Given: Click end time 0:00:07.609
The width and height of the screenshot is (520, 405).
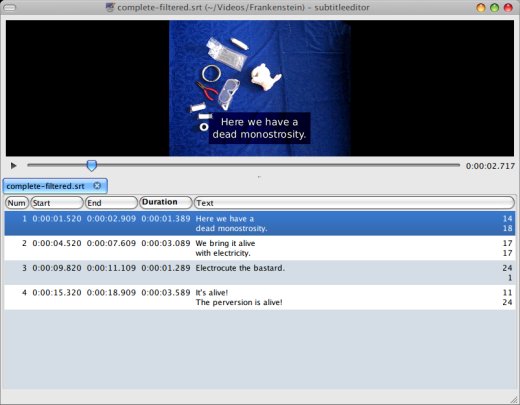Looking at the screenshot, I should (x=111, y=243).
